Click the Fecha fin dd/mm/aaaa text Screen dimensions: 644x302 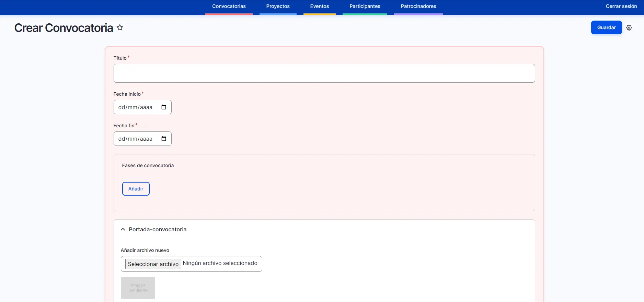[135, 139]
